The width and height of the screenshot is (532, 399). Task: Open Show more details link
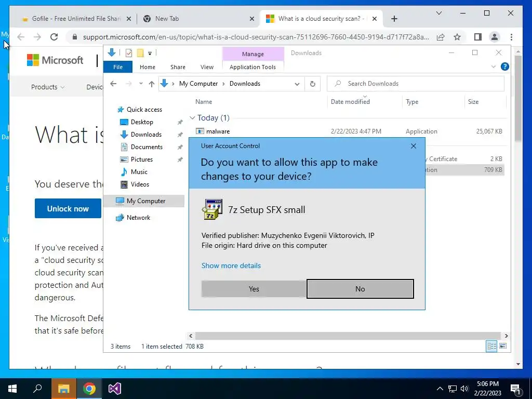click(x=231, y=265)
